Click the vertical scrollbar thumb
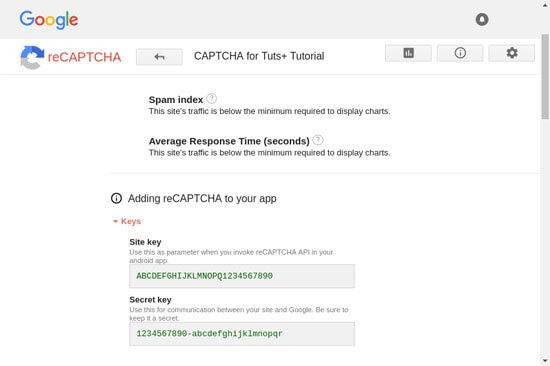Viewport: 550px width, 366px height. pyautogui.click(x=545, y=77)
